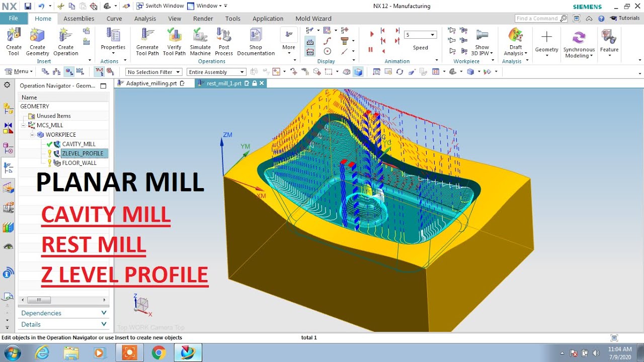Screen dimensions: 644x362
Task: Open the View ribbon tab
Action: click(175, 19)
